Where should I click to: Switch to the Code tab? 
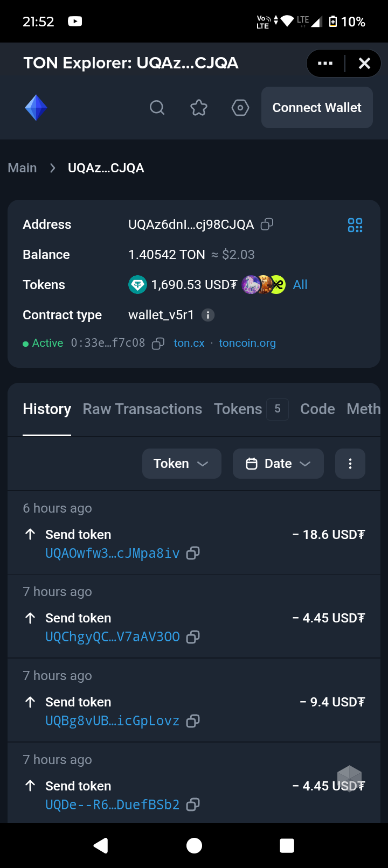[317, 409]
